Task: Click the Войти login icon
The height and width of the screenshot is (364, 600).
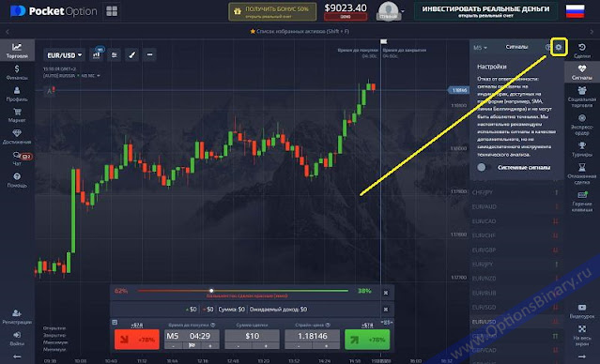Action: tap(17, 338)
